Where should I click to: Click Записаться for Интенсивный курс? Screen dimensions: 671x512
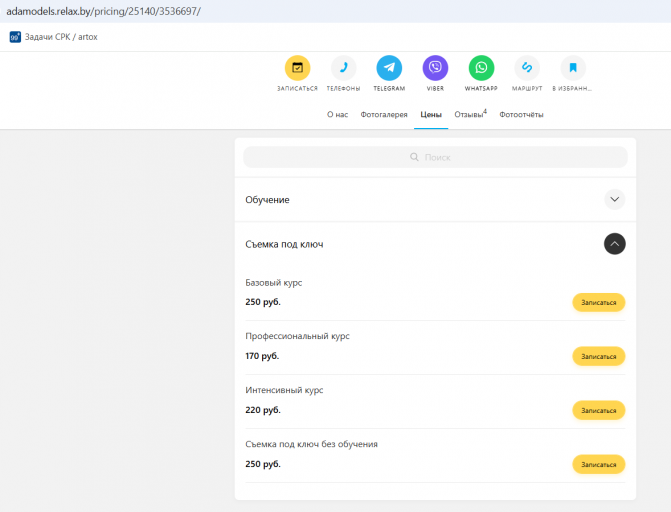click(x=599, y=411)
